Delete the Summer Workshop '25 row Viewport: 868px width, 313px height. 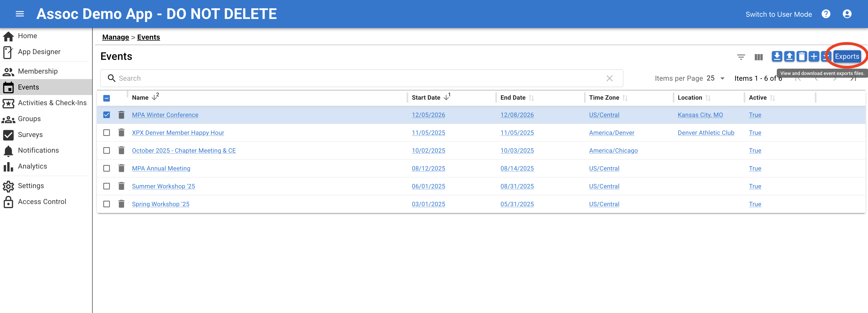pos(122,186)
